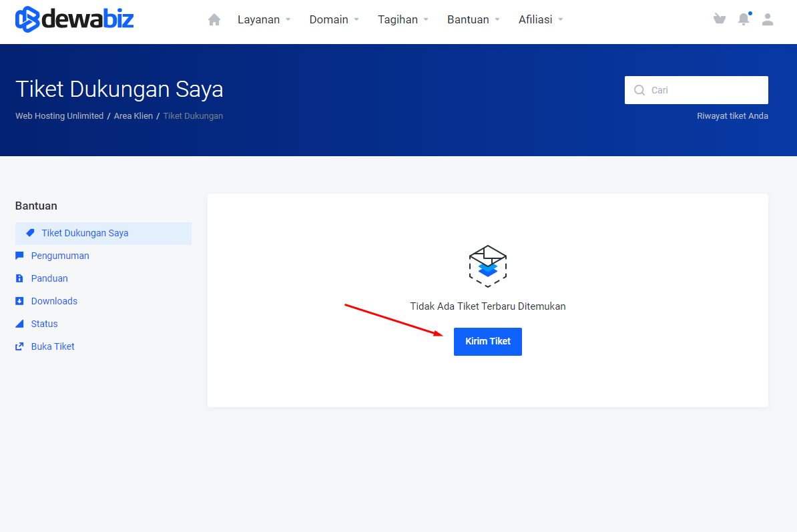The height and width of the screenshot is (532, 797).
Task: Click the user account profile icon
Action: tap(768, 19)
